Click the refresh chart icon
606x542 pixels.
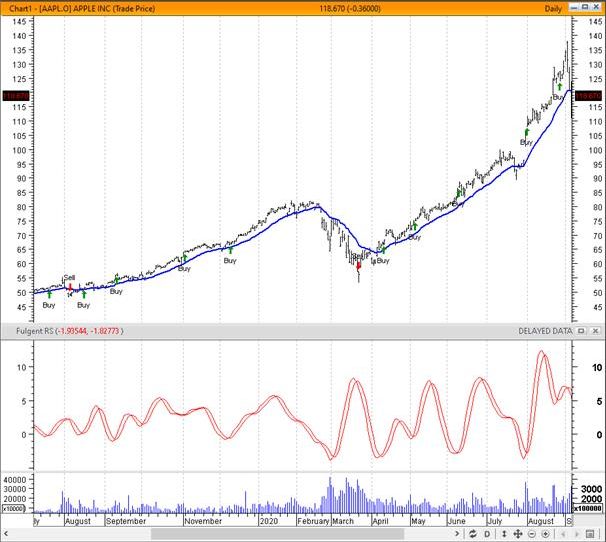tap(473, 534)
